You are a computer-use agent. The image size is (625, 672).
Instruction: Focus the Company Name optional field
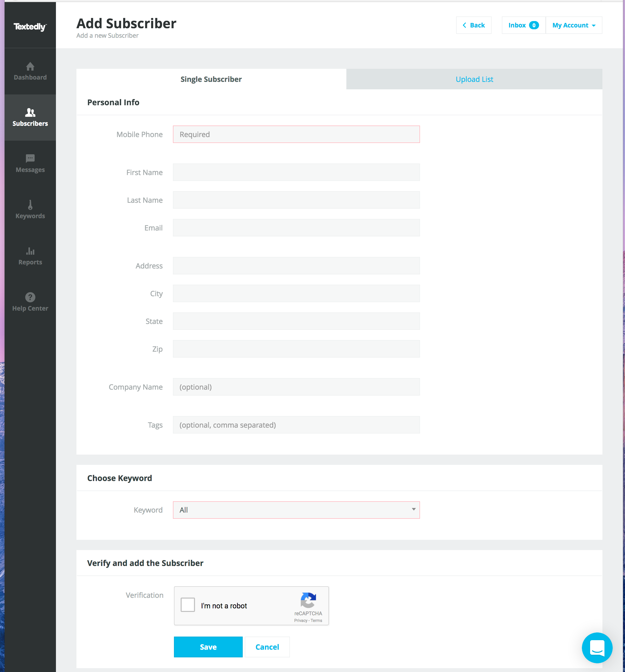coord(296,387)
